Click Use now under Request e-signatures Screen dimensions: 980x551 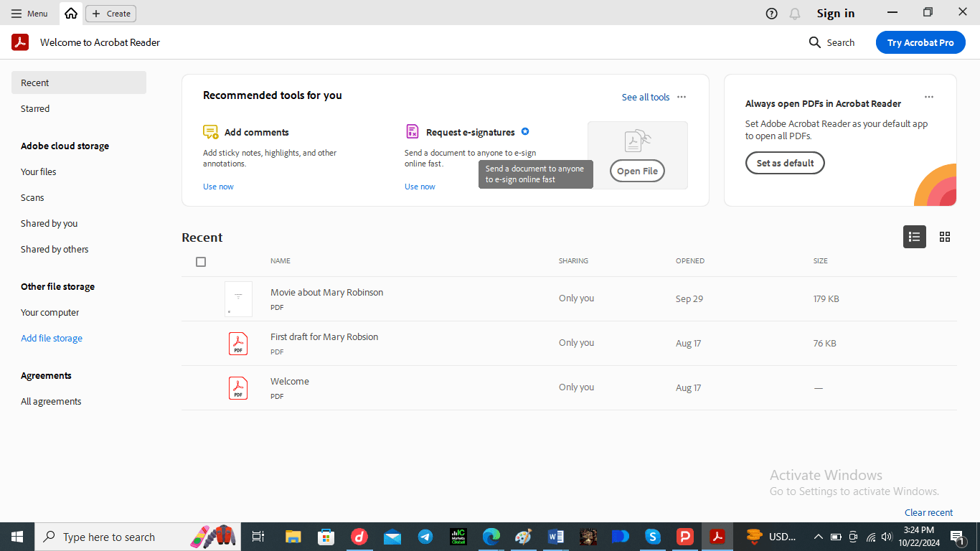click(420, 187)
